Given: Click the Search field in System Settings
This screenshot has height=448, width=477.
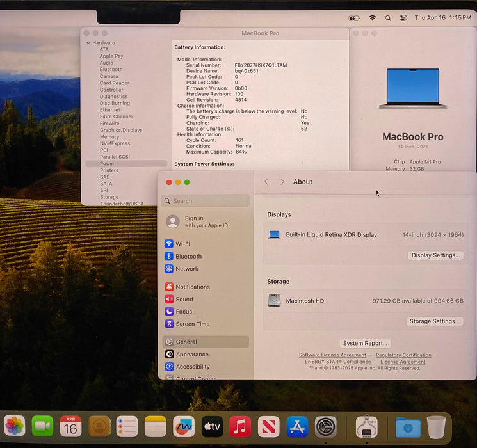Looking at the screenshot, I should (206, 201).
